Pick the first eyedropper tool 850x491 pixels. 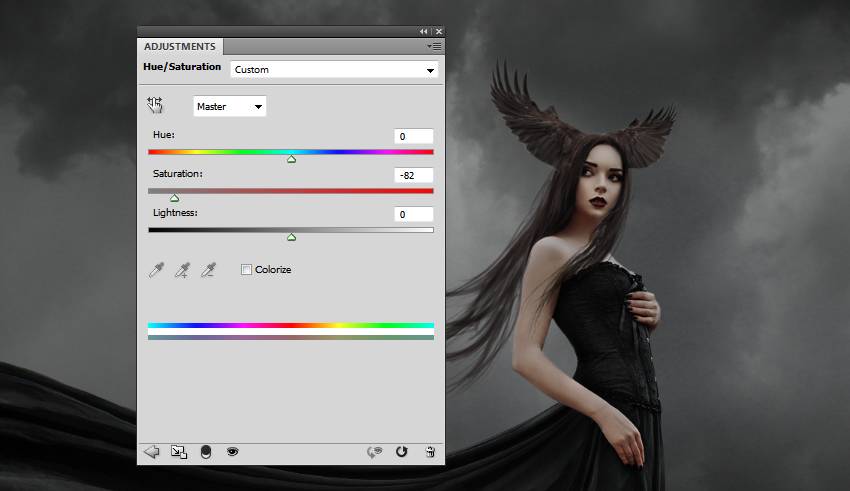156,270
